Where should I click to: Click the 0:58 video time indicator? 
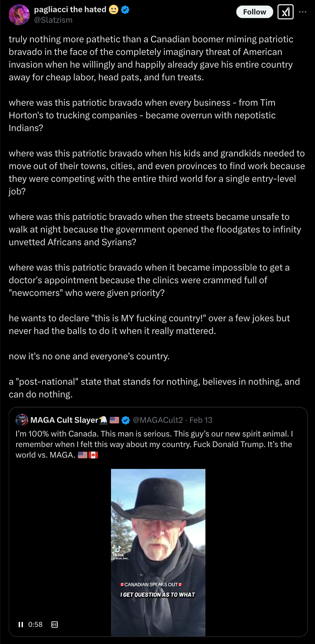(x=35, y=625)
